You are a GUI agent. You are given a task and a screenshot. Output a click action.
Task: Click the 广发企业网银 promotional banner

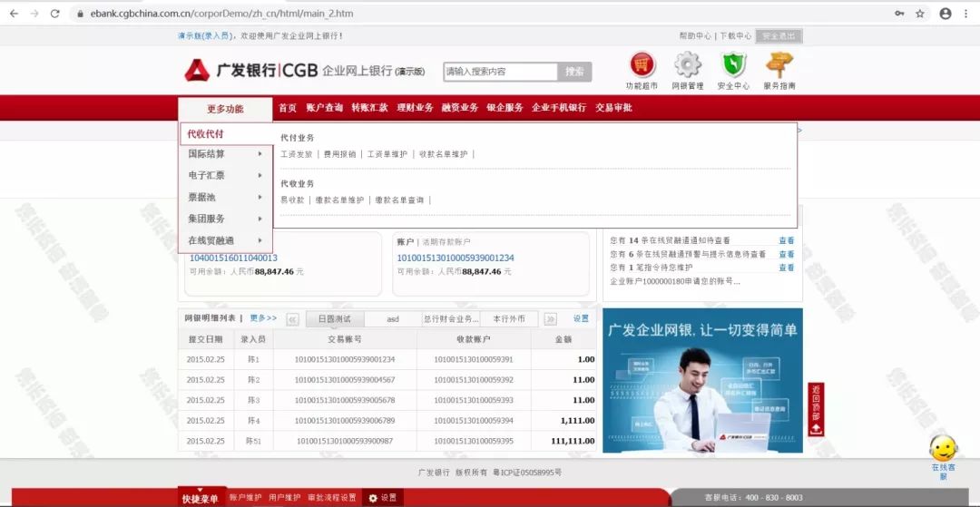coord(702,380)
